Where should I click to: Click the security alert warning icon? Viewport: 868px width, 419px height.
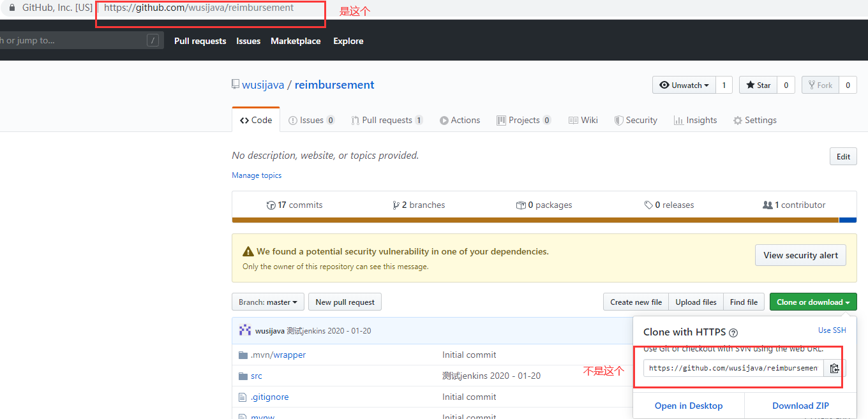248,251
